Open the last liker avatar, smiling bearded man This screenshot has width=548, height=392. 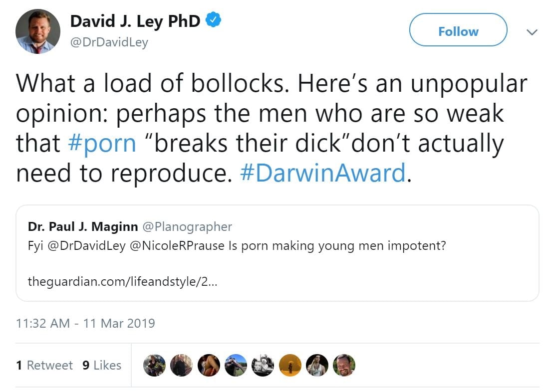(344, 365)
